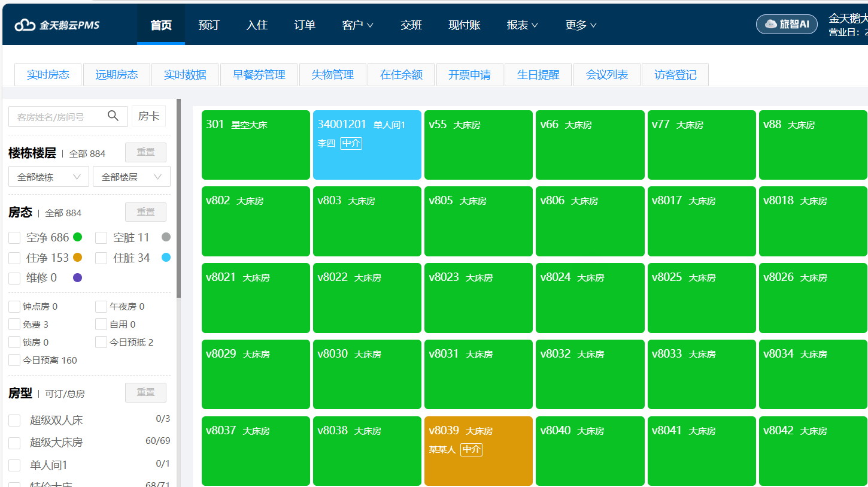Open the 生日提醒 birthday reminders page
The height and width of the screenshot is (487, 868).
538,74
